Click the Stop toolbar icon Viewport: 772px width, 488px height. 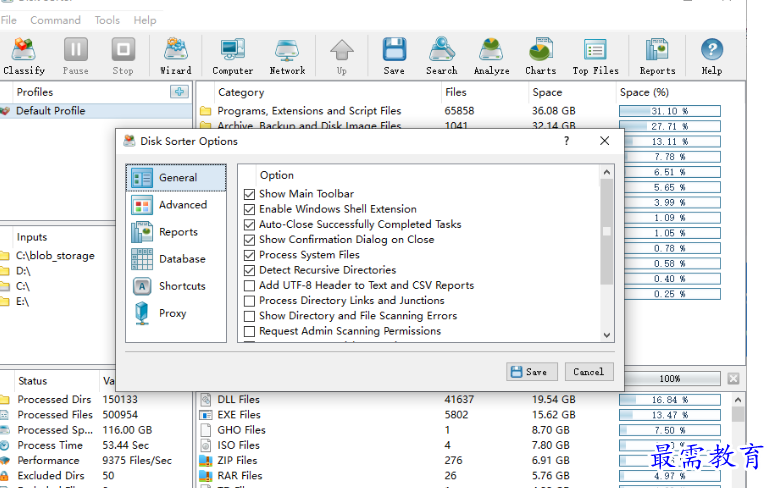(123, 56)
